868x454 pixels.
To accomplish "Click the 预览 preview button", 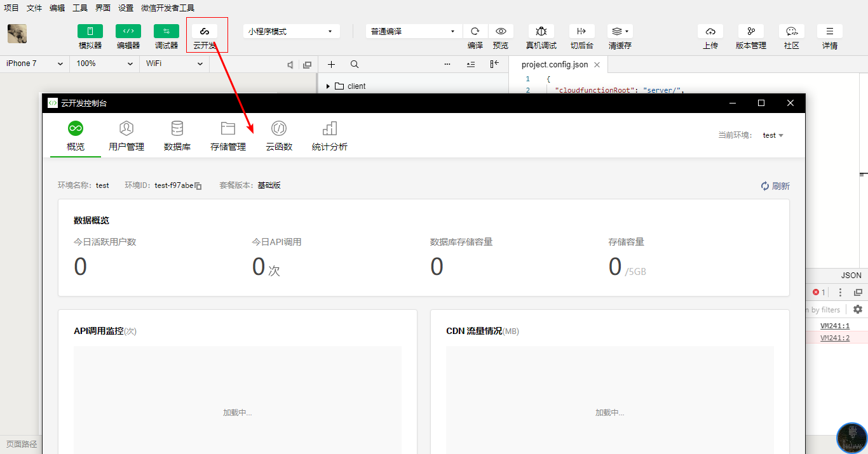I will 501,32.
